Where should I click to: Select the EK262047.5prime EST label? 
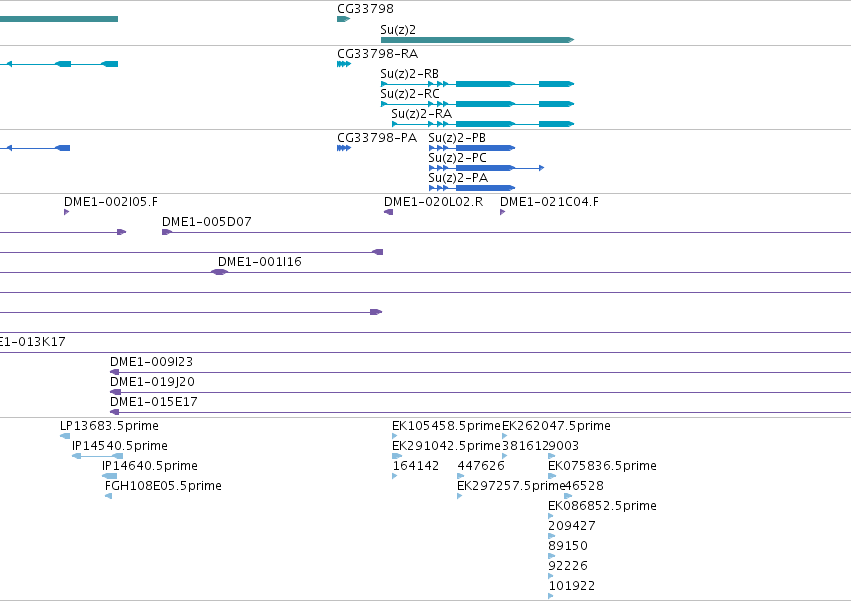click(556, 426)
